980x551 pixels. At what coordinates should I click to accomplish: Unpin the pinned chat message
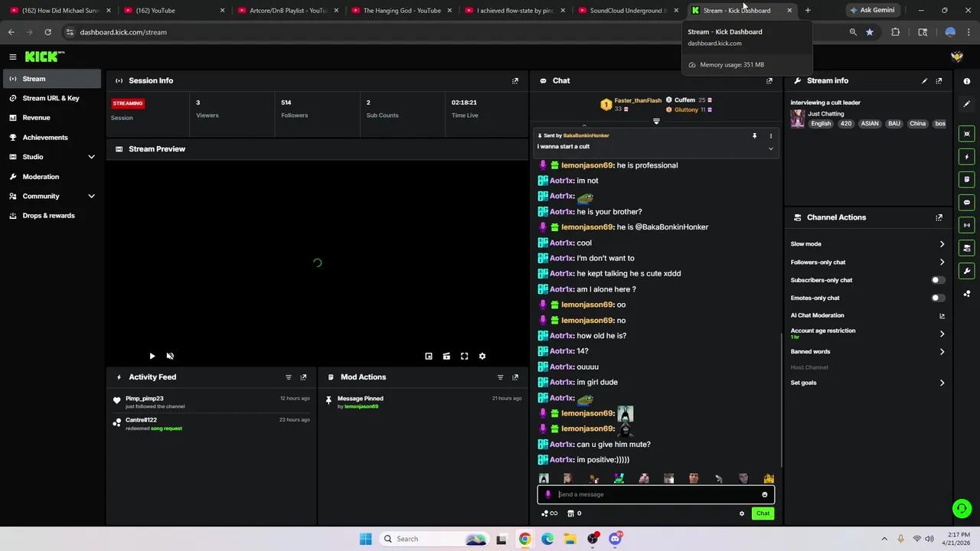[754, 135]
